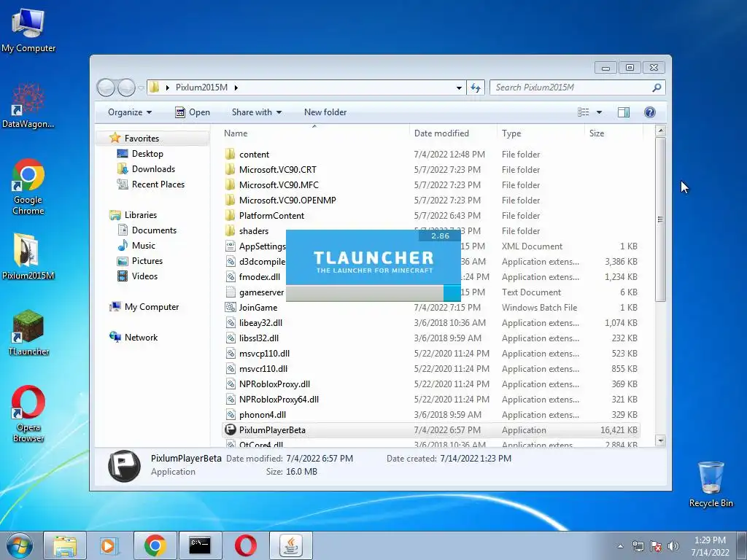Open My Computer desktop icon
The height and width of the screenshot is (560, 747).
coord(28,30)
